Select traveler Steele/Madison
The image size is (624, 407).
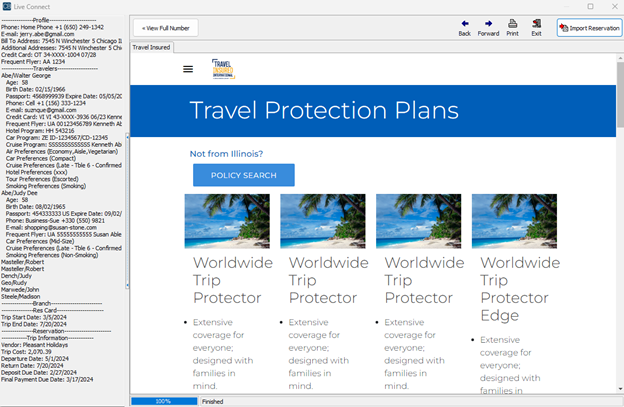[20, 297]
